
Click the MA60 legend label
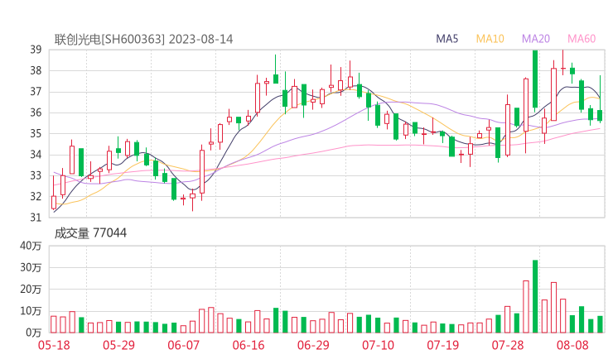[x=582, y=39]
